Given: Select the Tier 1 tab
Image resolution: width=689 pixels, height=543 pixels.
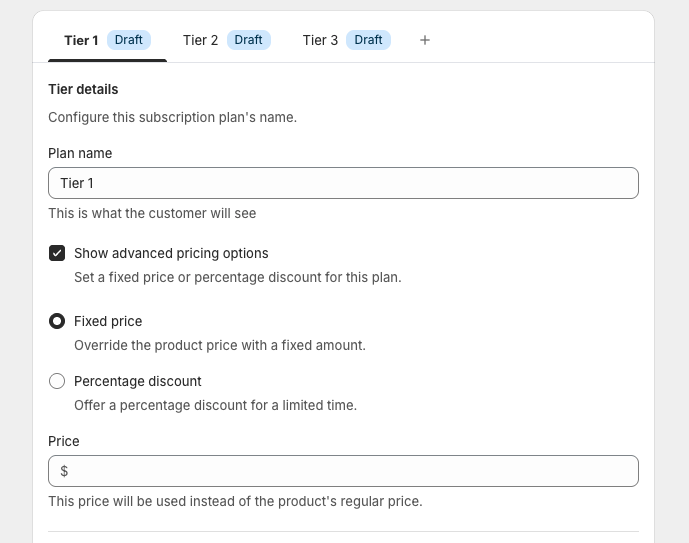Looking at the screenshot, I should [x=81, y=40].
